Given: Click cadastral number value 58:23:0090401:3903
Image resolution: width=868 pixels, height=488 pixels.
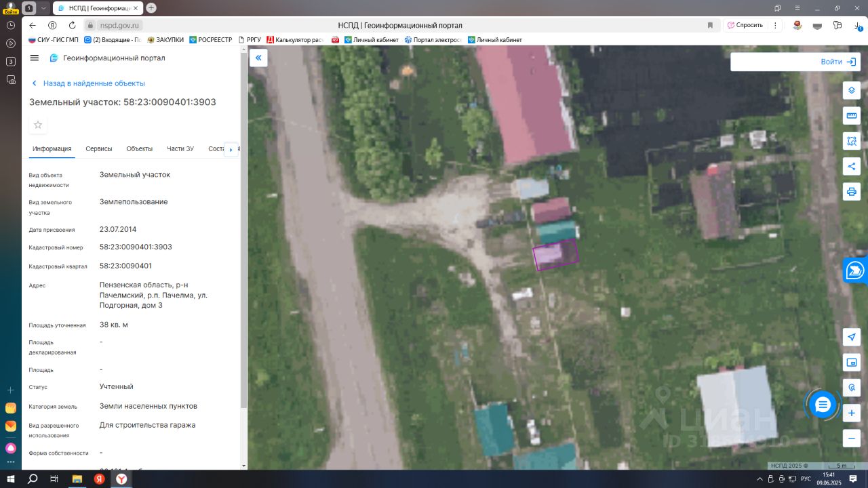Looking at the screenshot, I should coord(136,247).
